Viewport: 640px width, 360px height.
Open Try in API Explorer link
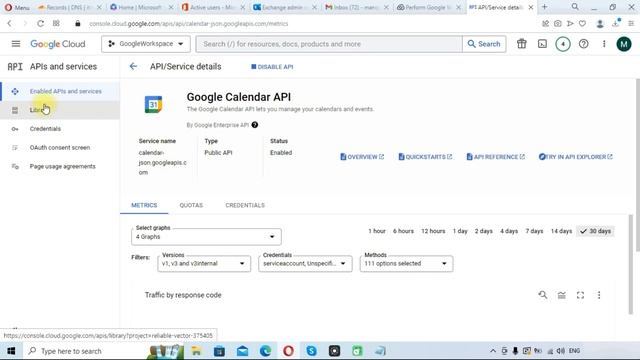click(x=576, y=157)
